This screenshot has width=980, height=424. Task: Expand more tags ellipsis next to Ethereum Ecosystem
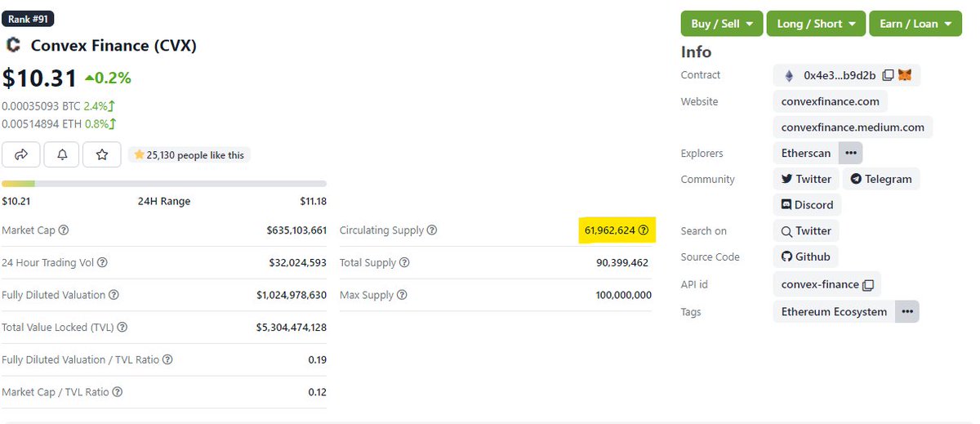(x=907, y=311)
